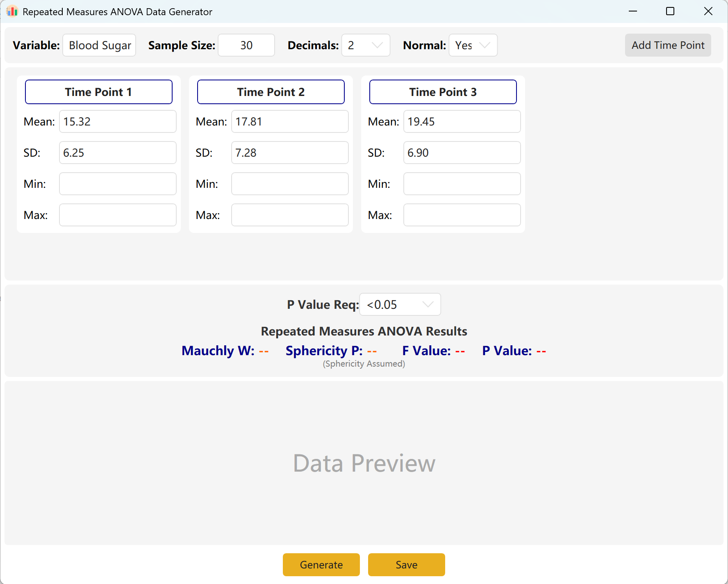Click the Time Point 1 SD field

pos(118,153)
